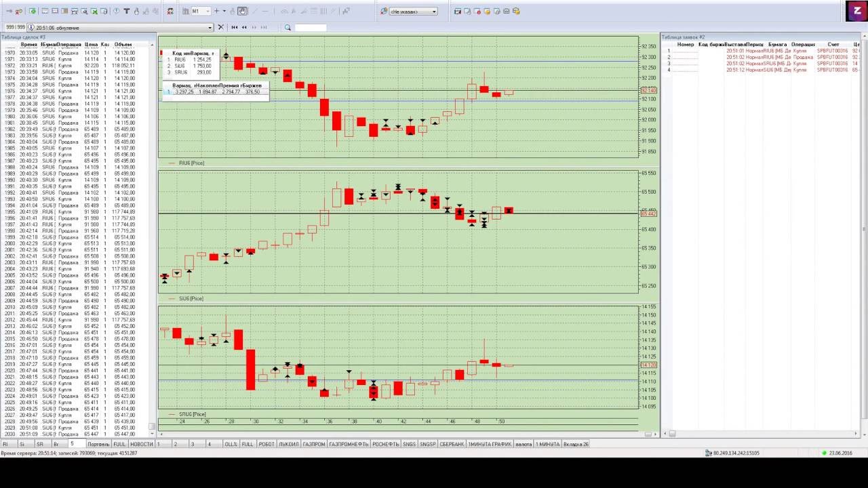Select the 'SNGSP' tab
Screen dimensions: 868x488
(x=428, y=444)
